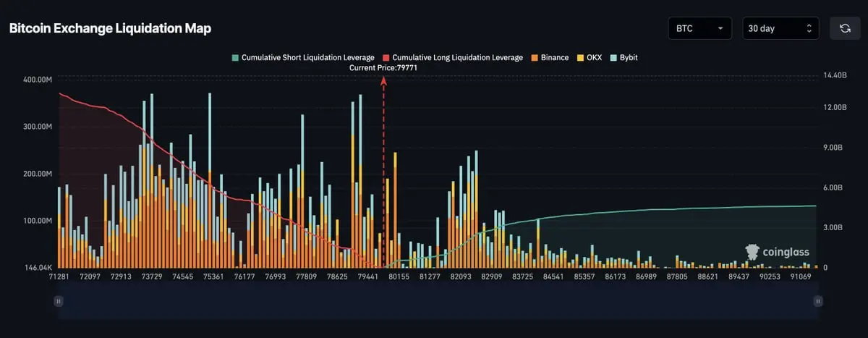Screen dimensions: 868x338
Task: Click the 12.00B right axis label
Action: coord(835,107)
